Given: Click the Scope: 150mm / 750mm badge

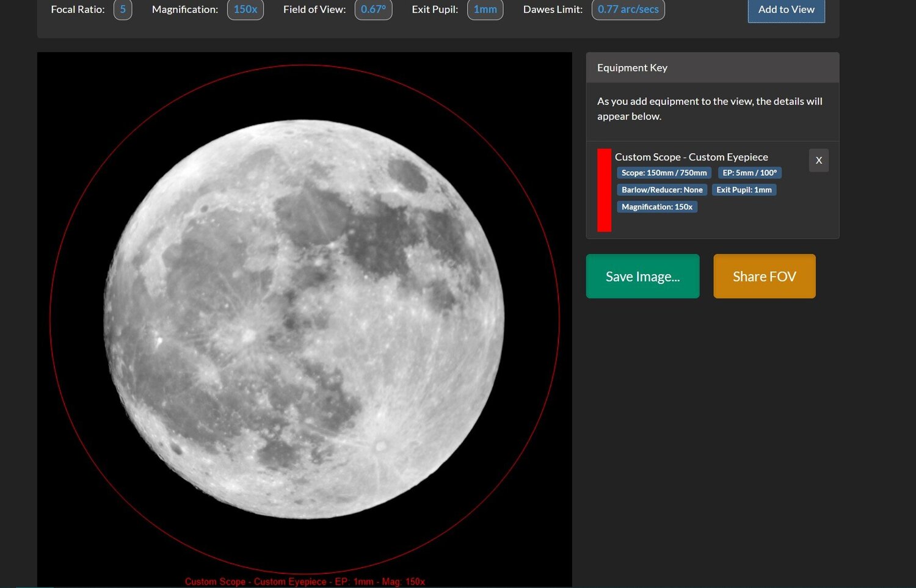Looking at the screenshot, I should tap(663, 173).
